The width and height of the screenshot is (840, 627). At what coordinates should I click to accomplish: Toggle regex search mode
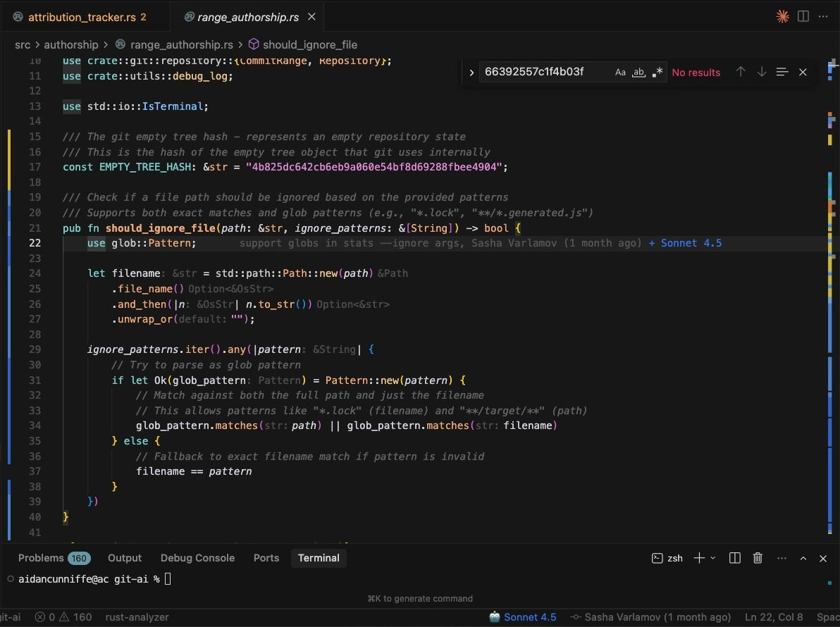(657, 72)
